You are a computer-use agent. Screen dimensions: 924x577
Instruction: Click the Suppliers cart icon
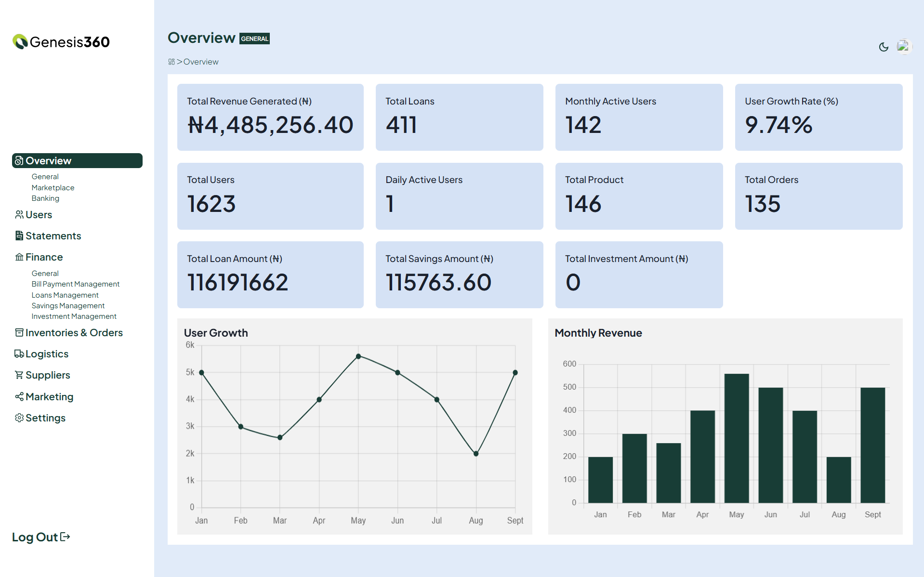19,375
